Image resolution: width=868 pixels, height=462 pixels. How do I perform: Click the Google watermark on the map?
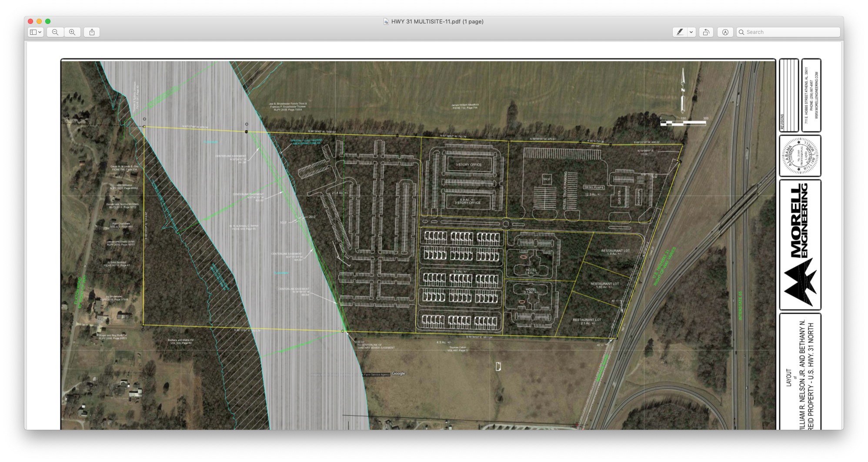click(x=398, y=373)
